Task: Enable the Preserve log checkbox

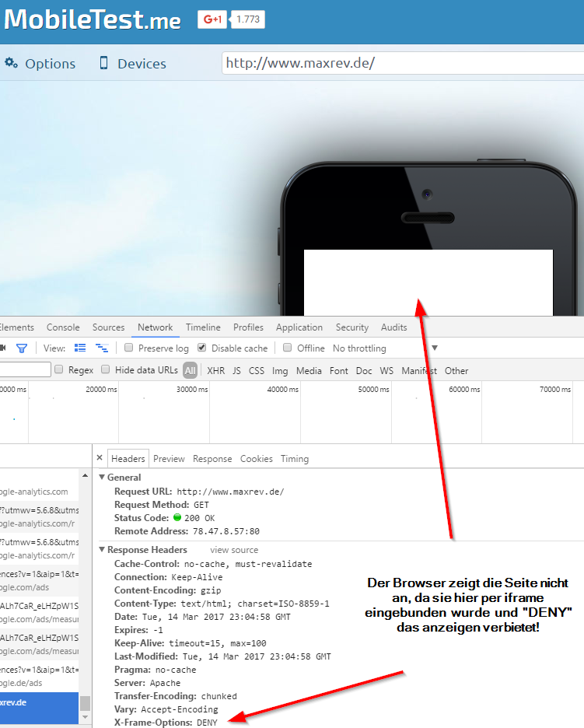Action: pyautogui.click(x=129, y=348)
